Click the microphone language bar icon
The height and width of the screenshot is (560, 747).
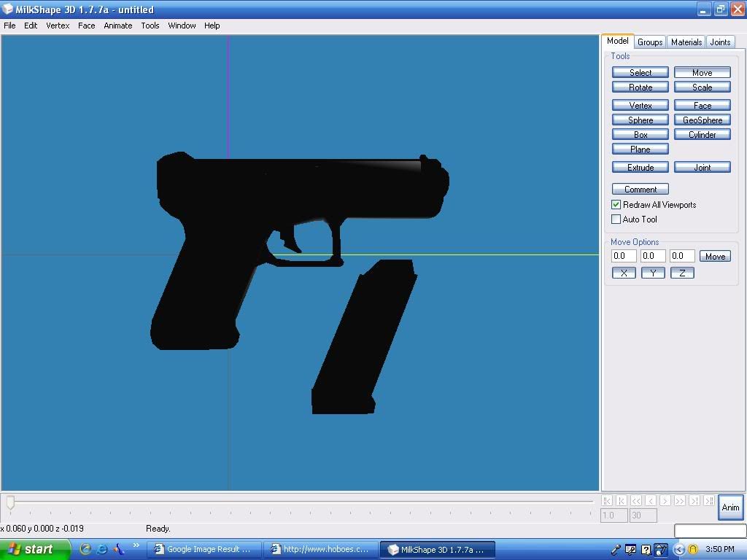616,550
